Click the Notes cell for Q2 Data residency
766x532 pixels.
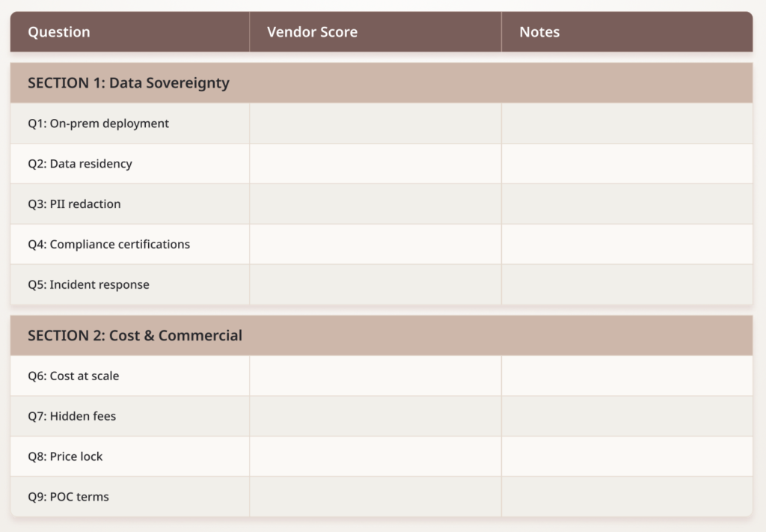(627, 164)
